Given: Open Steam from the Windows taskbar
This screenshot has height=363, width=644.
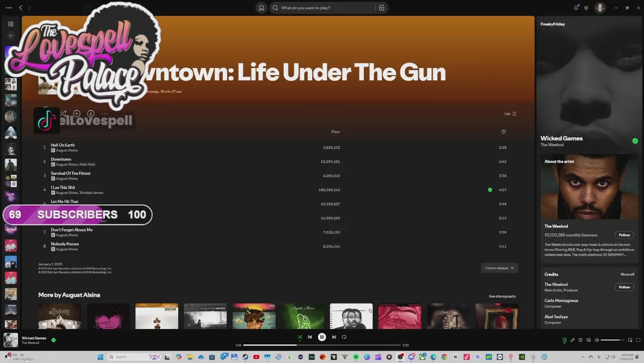Looking at the screenshot, I should click(x=245, y=357).
